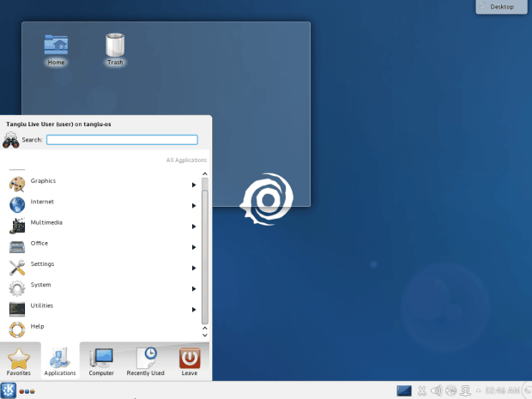Screen dimensions: 532x399
Task: Focus the launcher Search field
Action: [x=122, y=140]
